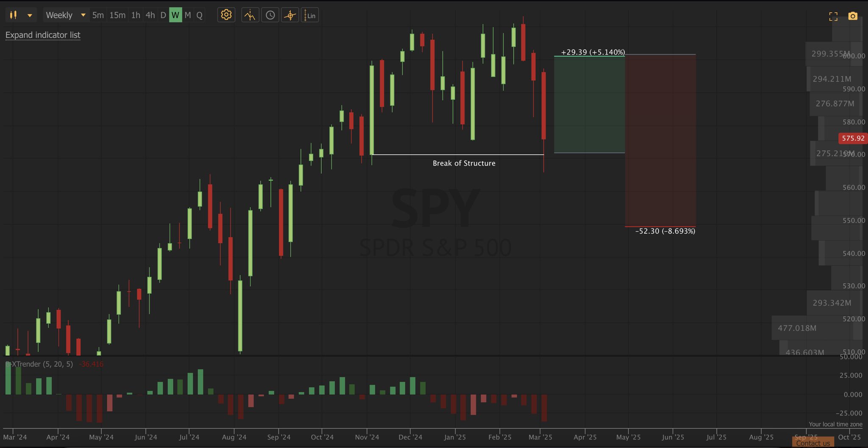The height and width of the screenshot is (448, 868).
Task: Click Expand indicator list link
Action: coord(43,35)
